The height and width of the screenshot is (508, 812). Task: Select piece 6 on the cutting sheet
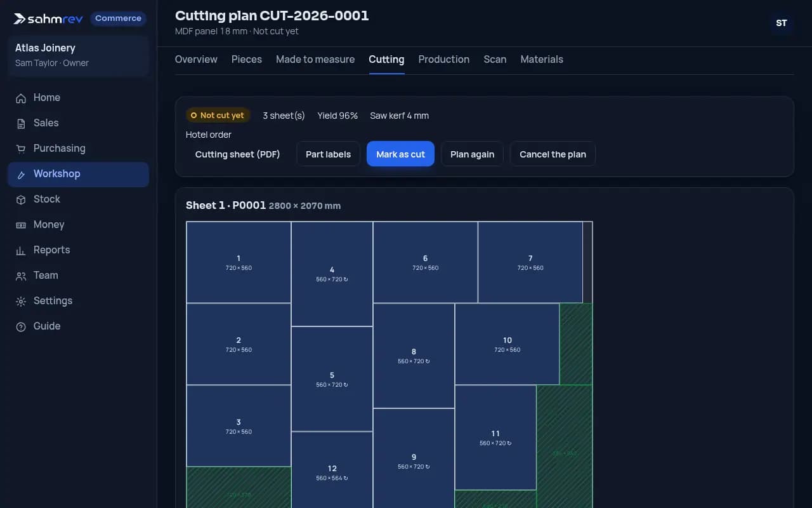pyautogui.click(x=425, y=262)
